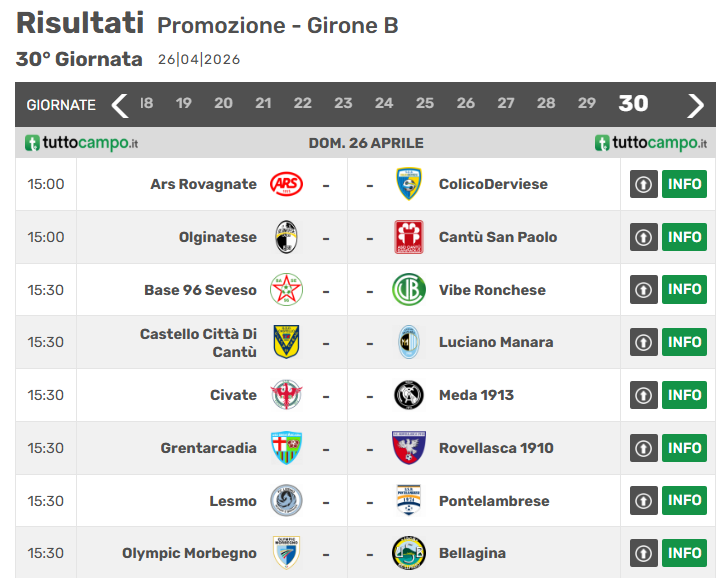Click the Vibe Ronchese green logo
This screenshot has width=717, height=578.
point(408,290)
